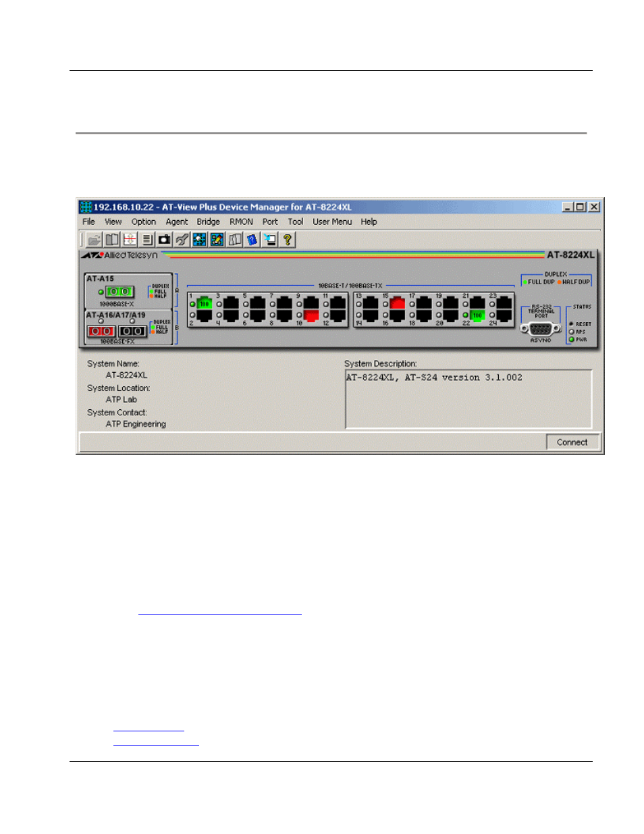
Task: Select black port 13 on the switch
Action: pyautogui.click(x=371, y=303)
